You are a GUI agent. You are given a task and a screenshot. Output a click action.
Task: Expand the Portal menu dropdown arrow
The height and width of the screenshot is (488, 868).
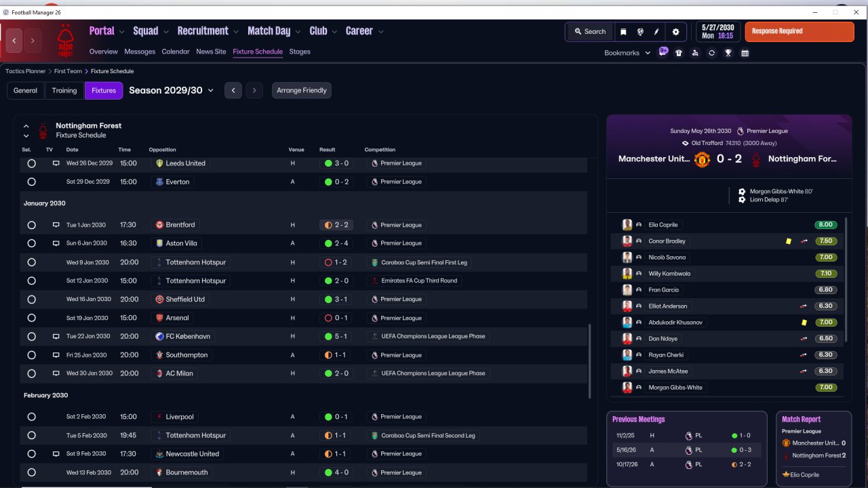point(122,32)
